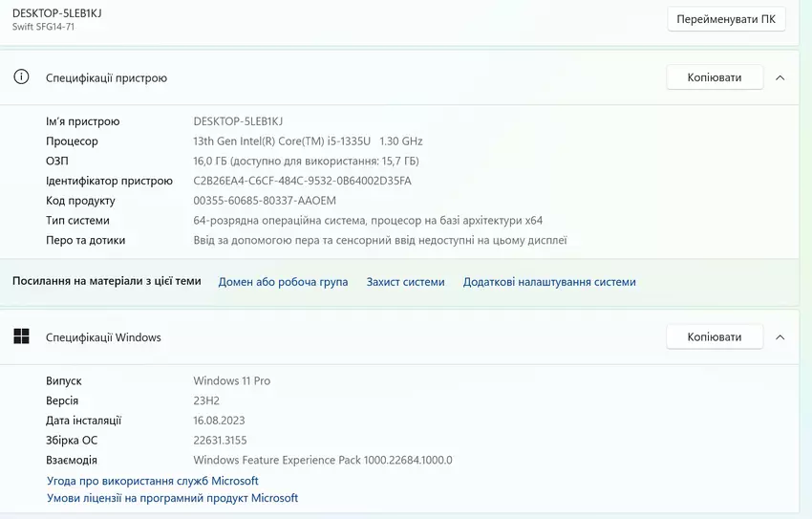
Task: Open Умови ліцензії на програмний продукт Microsoft
Action: 173,498
